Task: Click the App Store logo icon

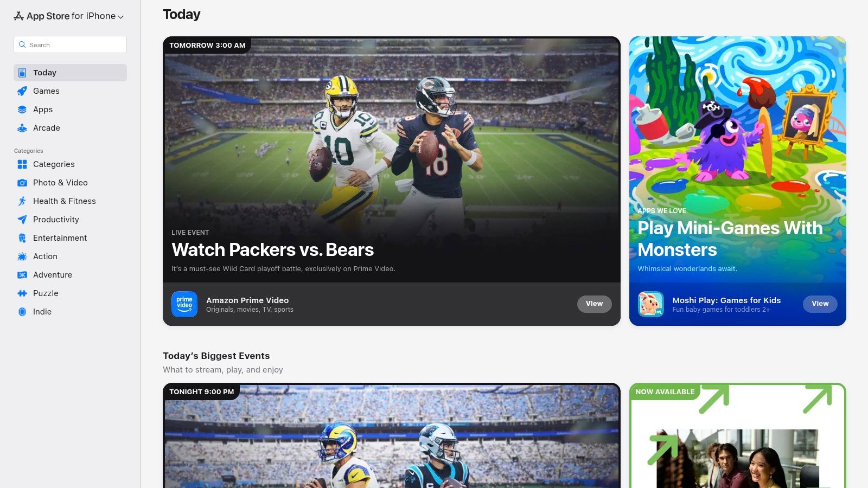Action: (19, 16)
